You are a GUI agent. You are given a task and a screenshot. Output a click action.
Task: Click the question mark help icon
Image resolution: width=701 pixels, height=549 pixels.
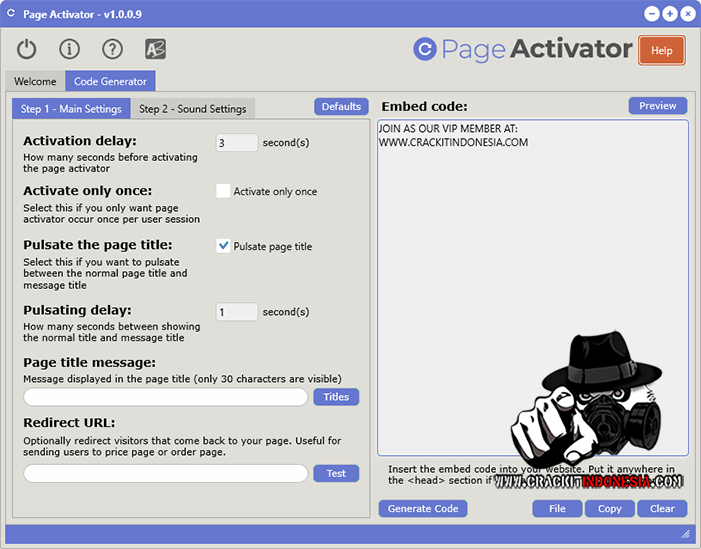click(x=112, y=49)
